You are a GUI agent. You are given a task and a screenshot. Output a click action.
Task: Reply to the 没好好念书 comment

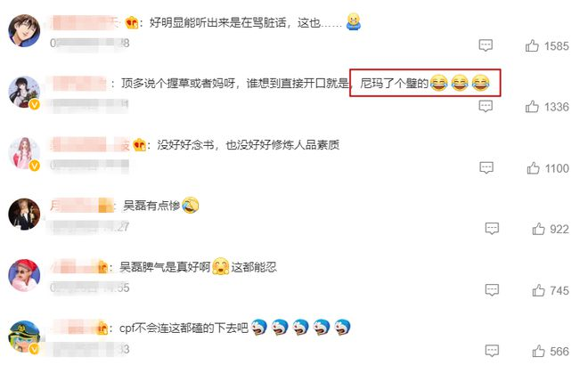pos(486,167)
